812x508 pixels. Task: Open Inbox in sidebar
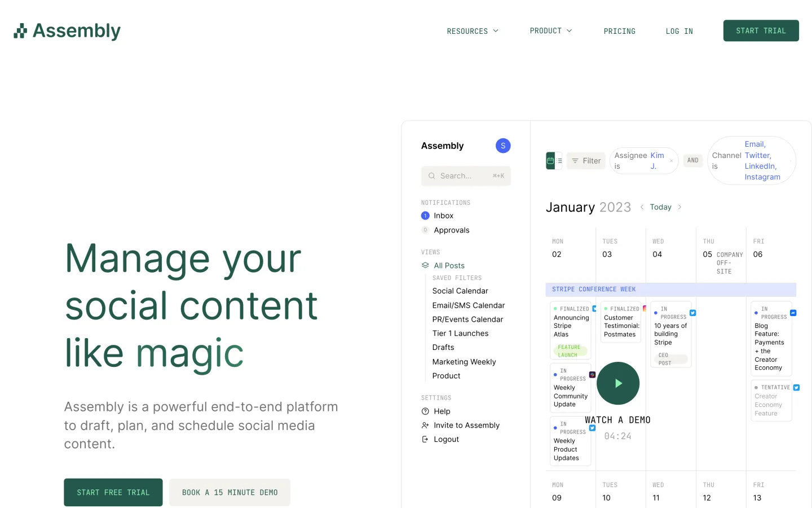click(x=444, y=216)
